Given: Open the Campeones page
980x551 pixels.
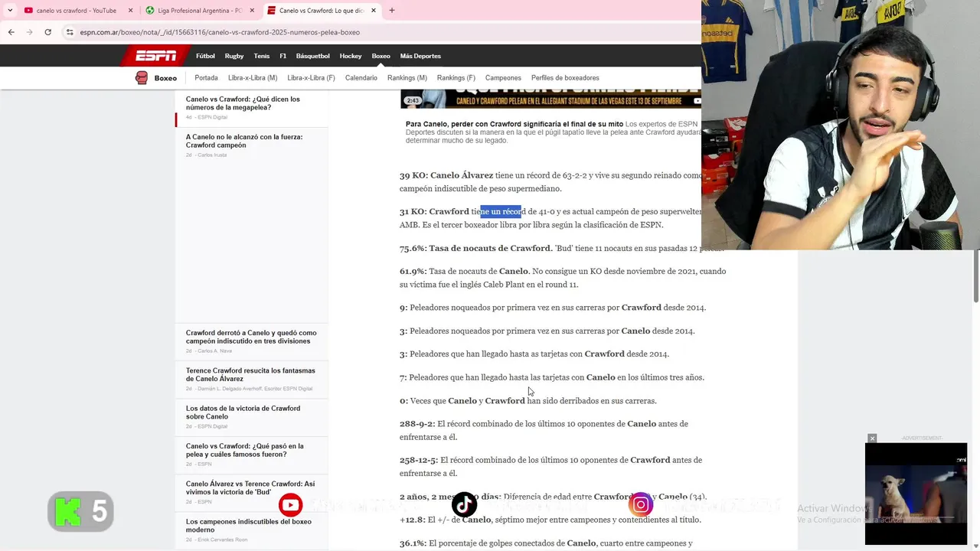Looking at the screenshot, I should [x=503, y=78].
